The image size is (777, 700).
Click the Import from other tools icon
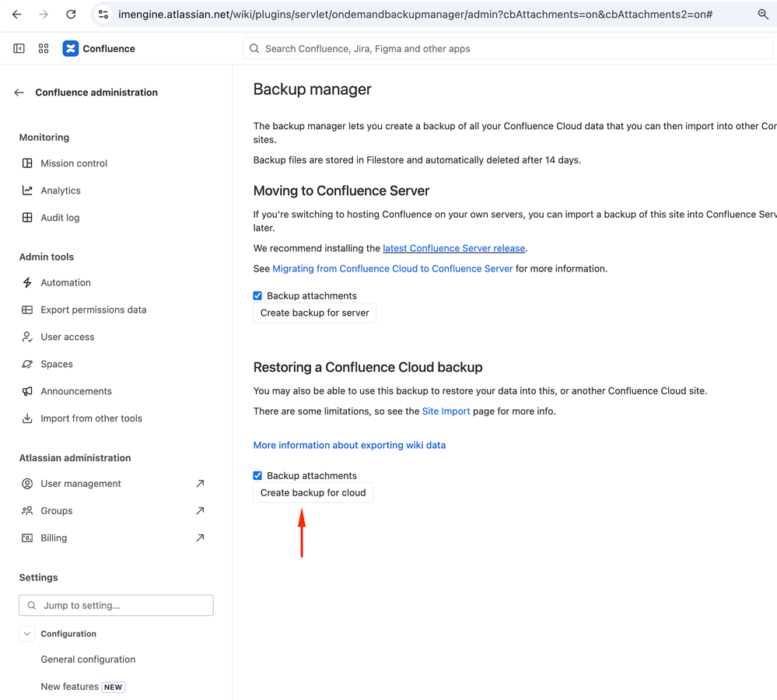pos(28,418)
